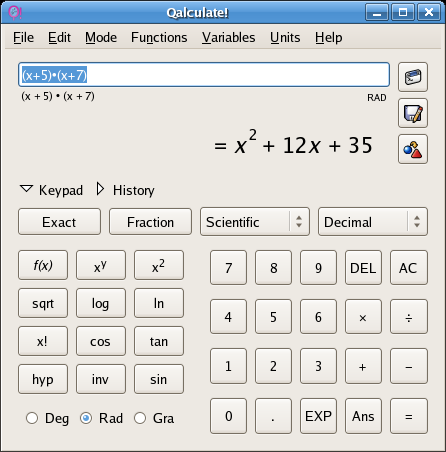Open the Functions menu
The height and width of the screenshot is (452, 446).
click(x=159, y=37)
